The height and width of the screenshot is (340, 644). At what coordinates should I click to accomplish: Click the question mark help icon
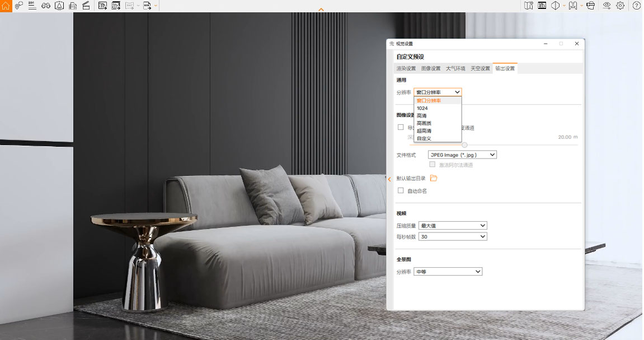click(637, 6)
